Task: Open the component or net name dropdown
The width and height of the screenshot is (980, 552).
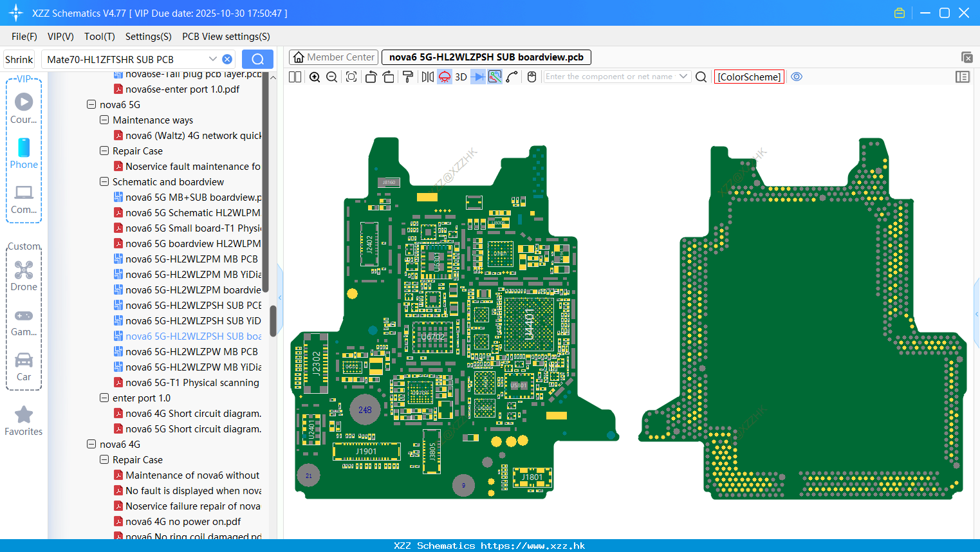Action: click(683, 77)
